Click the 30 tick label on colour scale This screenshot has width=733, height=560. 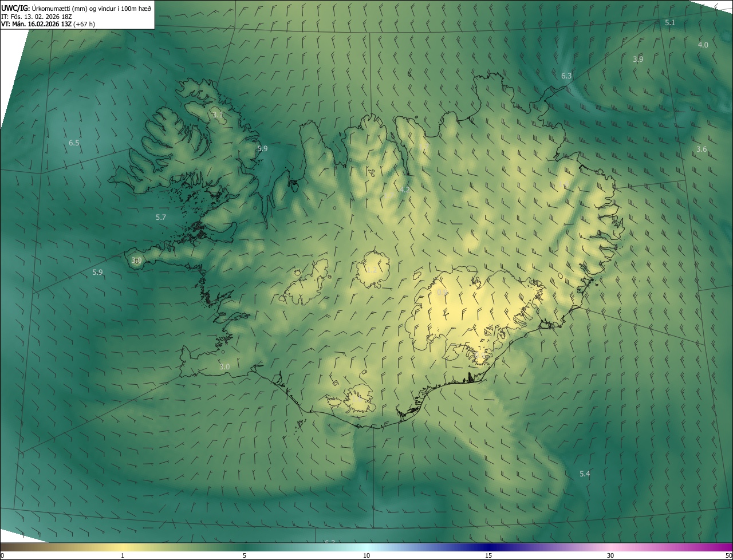(x=610, y=555)
